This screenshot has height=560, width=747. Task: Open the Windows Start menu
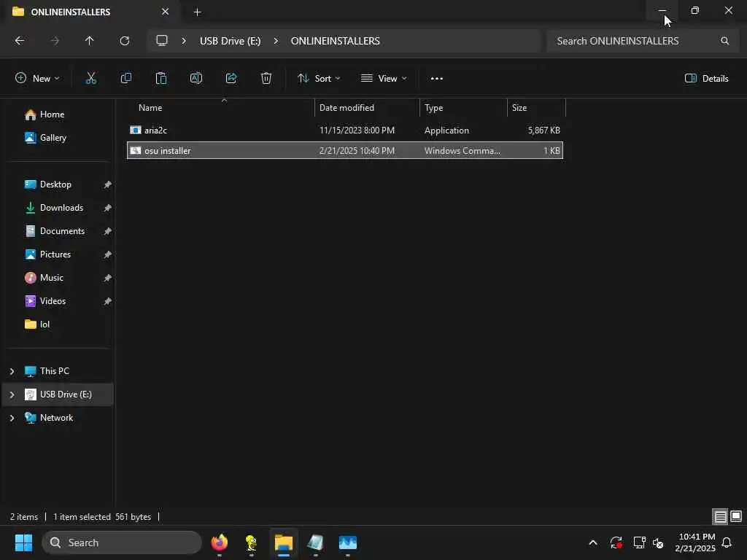pyautogui.click(x=23, y=542)
